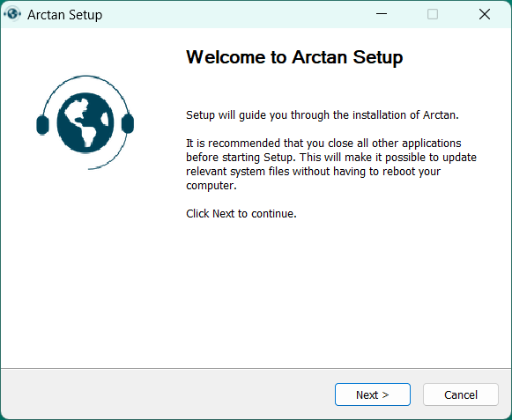Image resolution: width=512 pixels, height=420 pixels.
Task: Click the "Click Next to continue." text
Action: (241, 213)
